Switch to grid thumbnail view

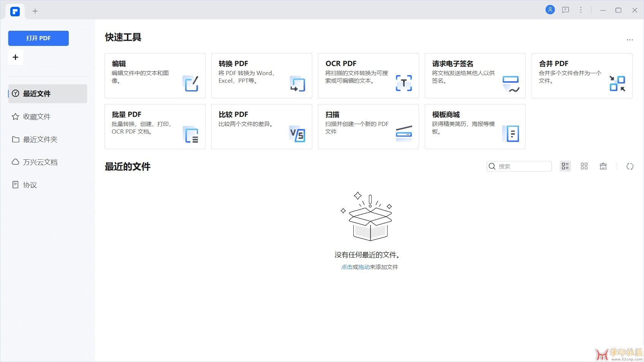[584, 166]
